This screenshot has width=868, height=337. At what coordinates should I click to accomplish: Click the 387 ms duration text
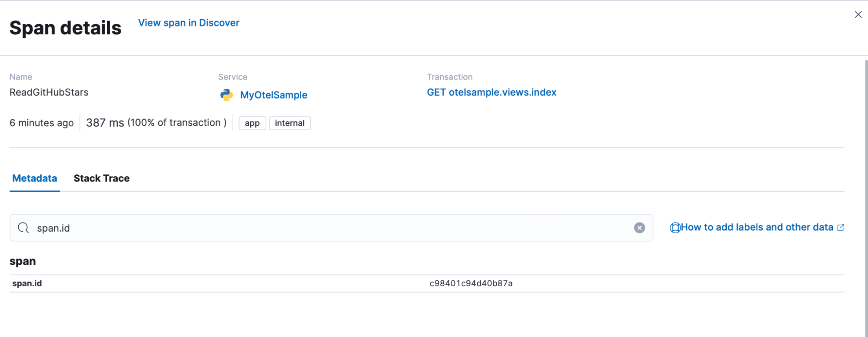pyautogui.click(x=105, y=123)
